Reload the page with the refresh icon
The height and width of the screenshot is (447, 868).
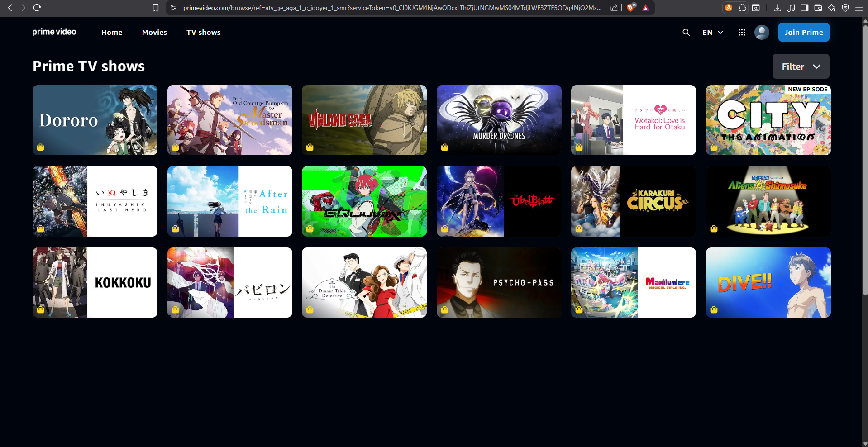point(37,8)
